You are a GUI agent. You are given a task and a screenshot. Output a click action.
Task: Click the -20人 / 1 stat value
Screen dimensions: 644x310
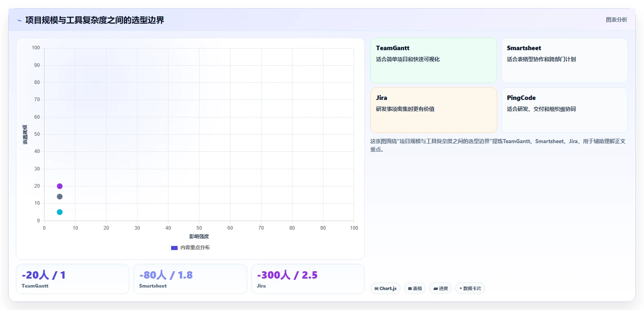pos(44,275)
